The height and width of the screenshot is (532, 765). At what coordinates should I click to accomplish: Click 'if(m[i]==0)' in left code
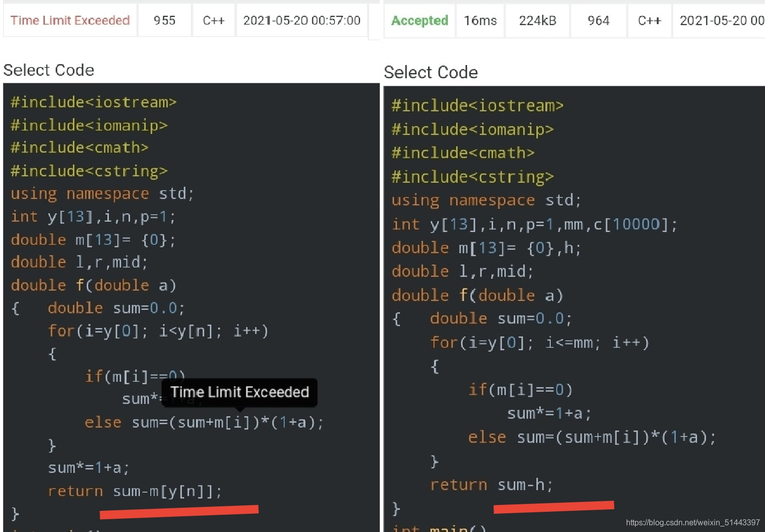[x=135, y=376]
